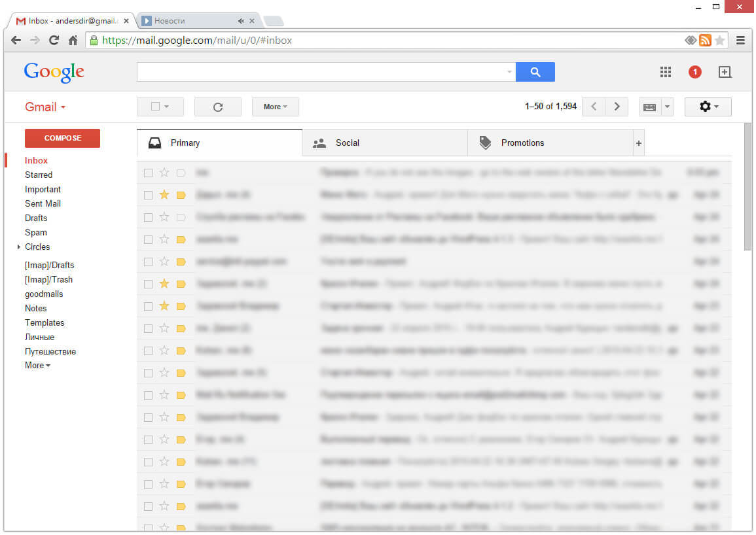The image size is (756, 535).
Task: Open the red notifications badge
Action: (x=694, y=72)
